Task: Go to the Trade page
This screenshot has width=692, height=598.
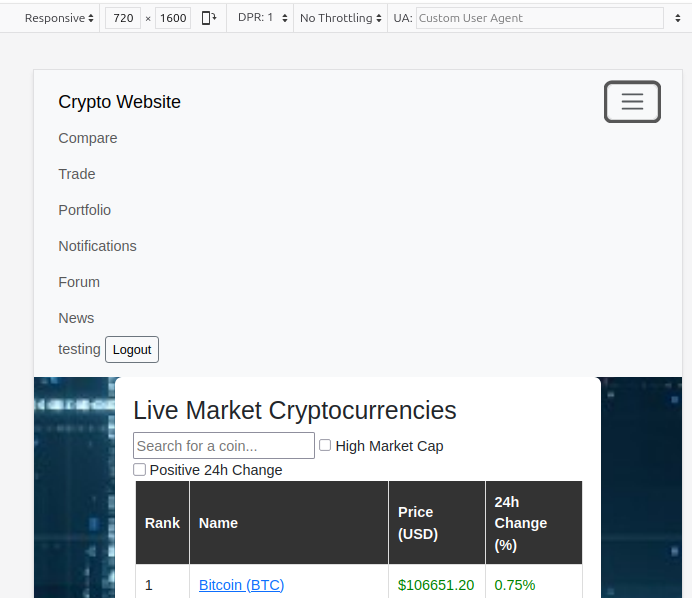Action: pos(77,174)
